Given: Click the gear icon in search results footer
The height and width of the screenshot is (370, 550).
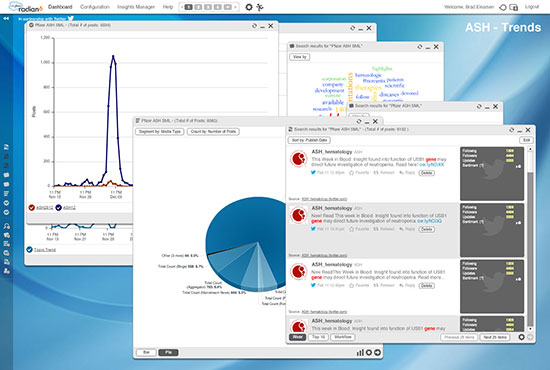Looking at the screenshot, I should [522, 337].
